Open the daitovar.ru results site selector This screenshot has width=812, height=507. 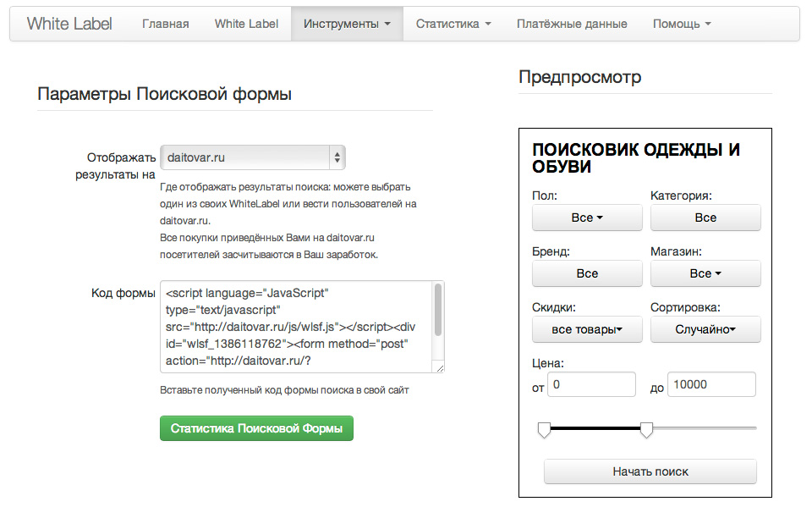click(253, 157)
